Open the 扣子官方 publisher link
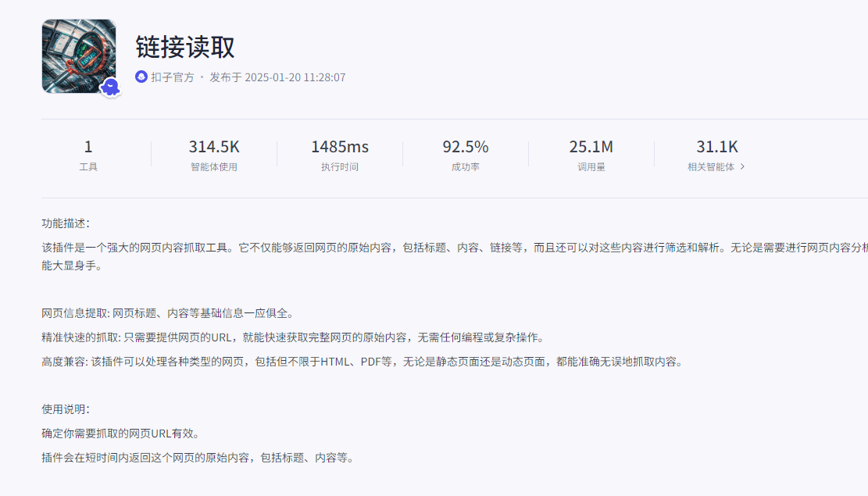This screenshot has width=868, height=496. point(172,77)
